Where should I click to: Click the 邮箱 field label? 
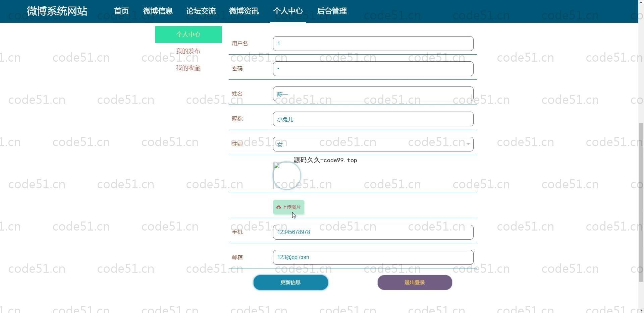click(237, 257)
